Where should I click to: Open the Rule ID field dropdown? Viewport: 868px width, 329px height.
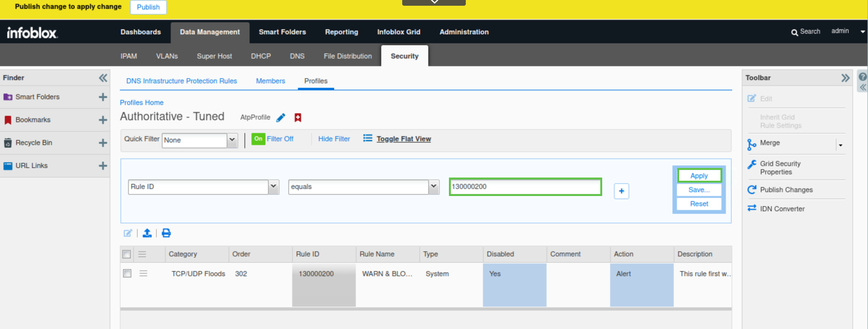[273, 187]
